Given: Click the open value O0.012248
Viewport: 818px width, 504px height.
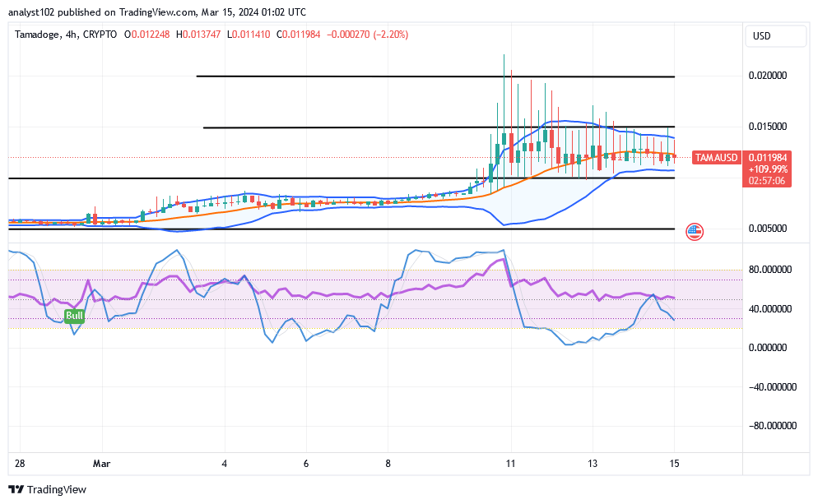Looking at the screenshot, I should click(x=146, y=35).
